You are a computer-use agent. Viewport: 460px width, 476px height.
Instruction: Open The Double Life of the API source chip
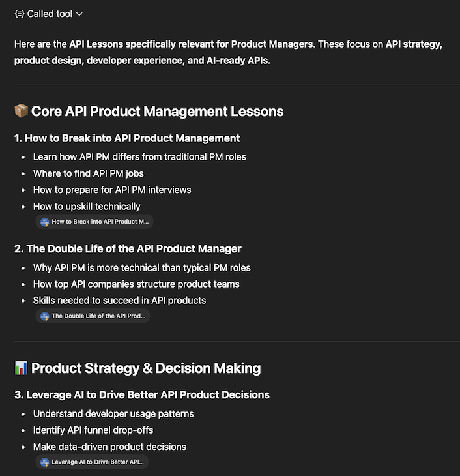coord(98,316)
